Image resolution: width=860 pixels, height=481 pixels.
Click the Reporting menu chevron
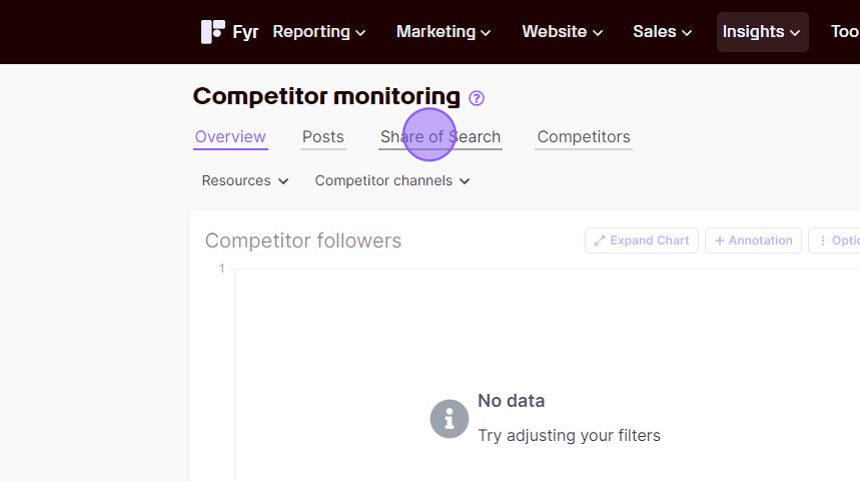pos(360,33)
